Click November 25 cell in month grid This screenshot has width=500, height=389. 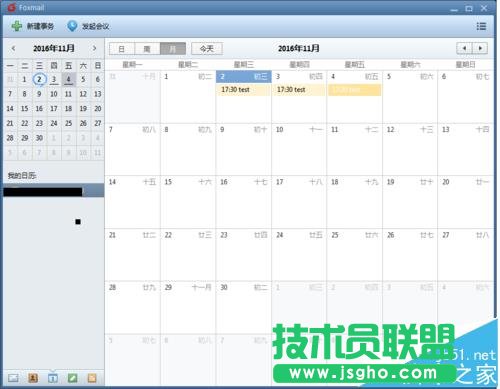click(x=354, y=255)
